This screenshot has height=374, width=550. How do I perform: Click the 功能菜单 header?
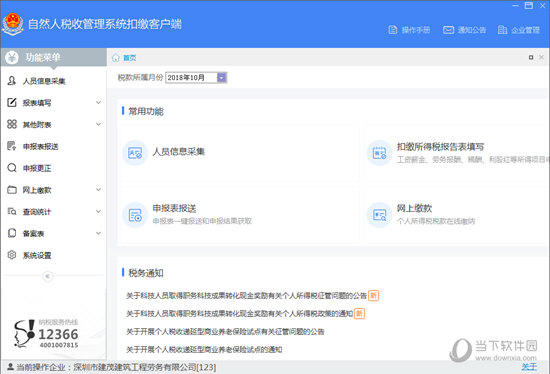(54, 57)
